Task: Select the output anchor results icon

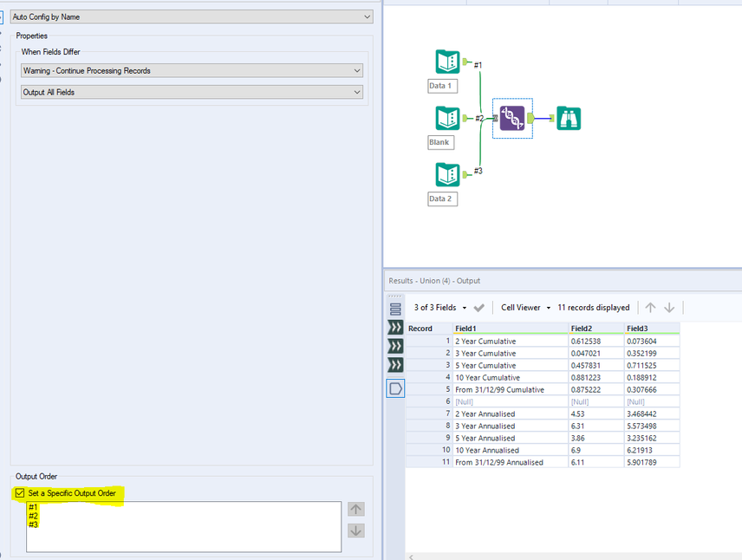Action: pyautogui.click(x=395, y=388)
